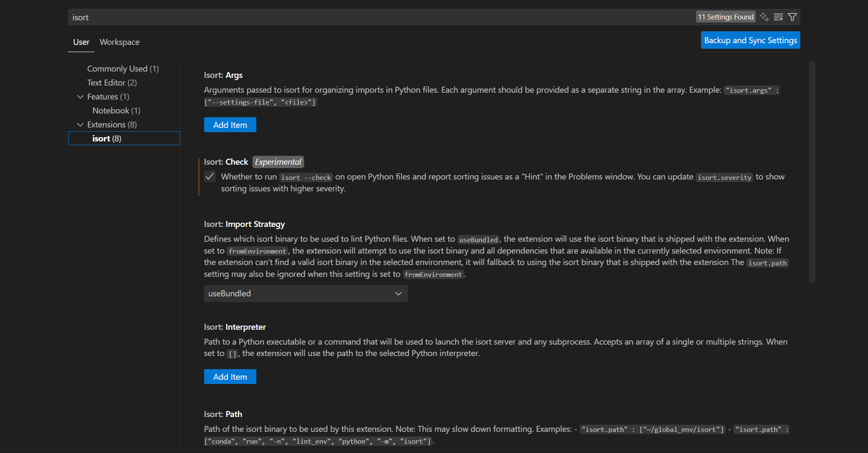Click the isort.severity setting link
Viewport: 868px width, 453px height.
coord(724,177)
